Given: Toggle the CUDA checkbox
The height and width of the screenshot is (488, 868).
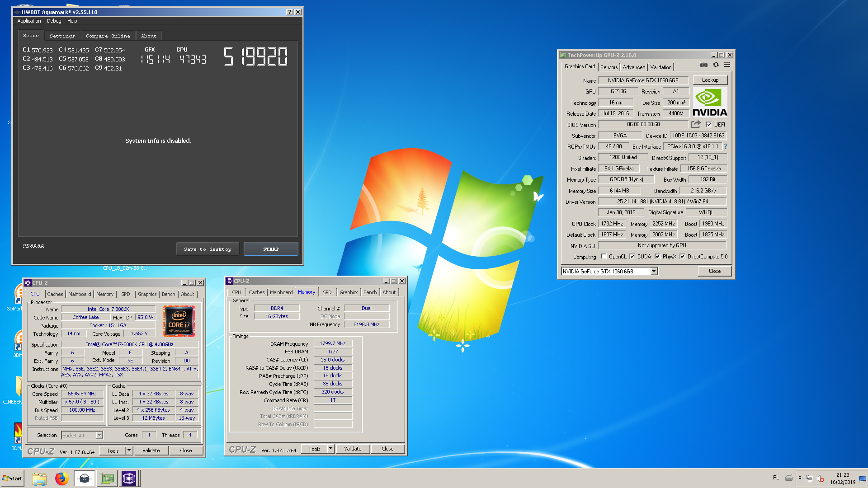Looking at the screenshot, I should pyautogui.click(x=632, y=257).
